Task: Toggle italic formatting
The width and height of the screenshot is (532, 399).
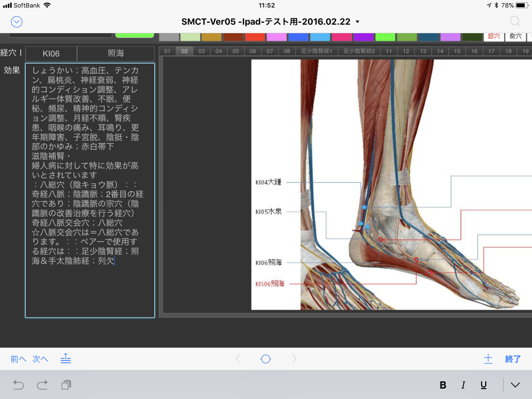Action: 463,385
